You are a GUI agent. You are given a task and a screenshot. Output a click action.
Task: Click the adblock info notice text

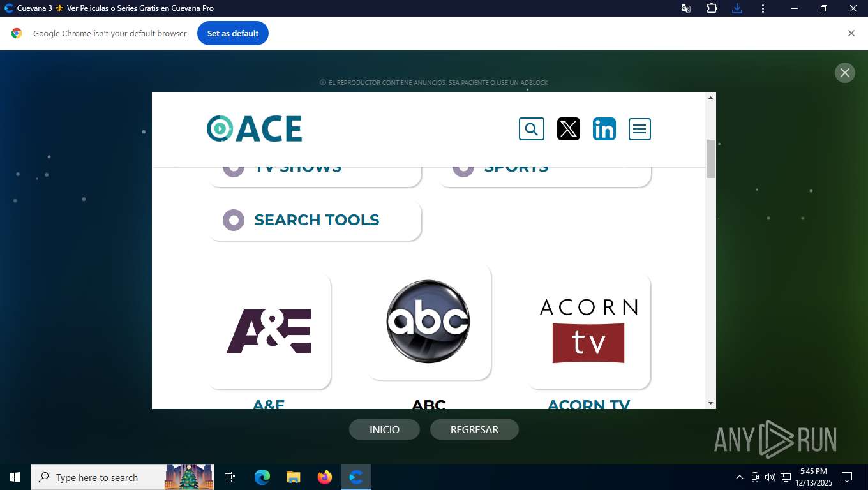coord(434,83)
